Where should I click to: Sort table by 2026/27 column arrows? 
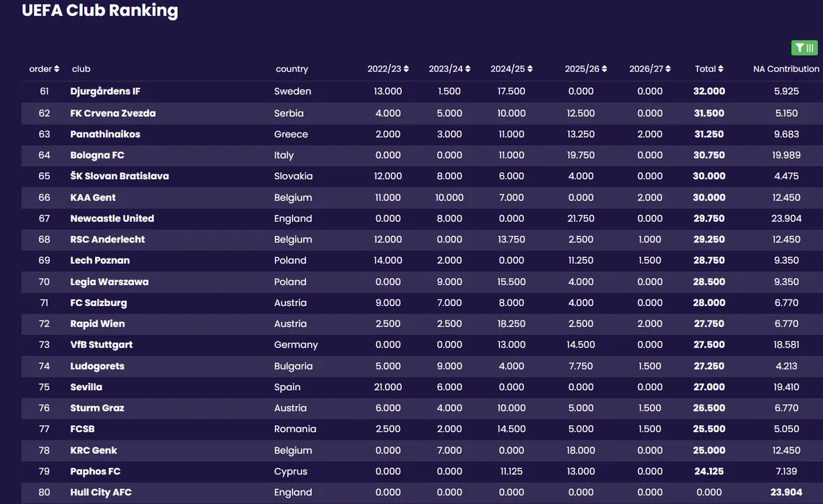tap(667, 69)
